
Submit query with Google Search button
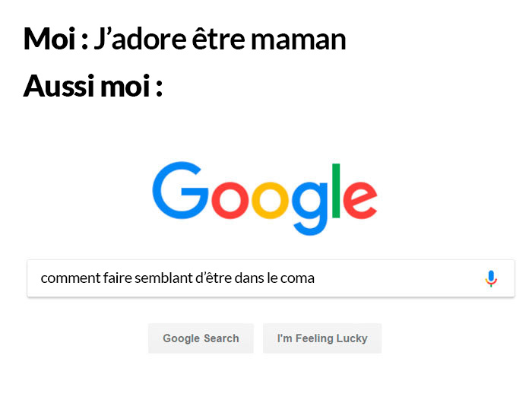pyautogui.click(x=201, y=338)
